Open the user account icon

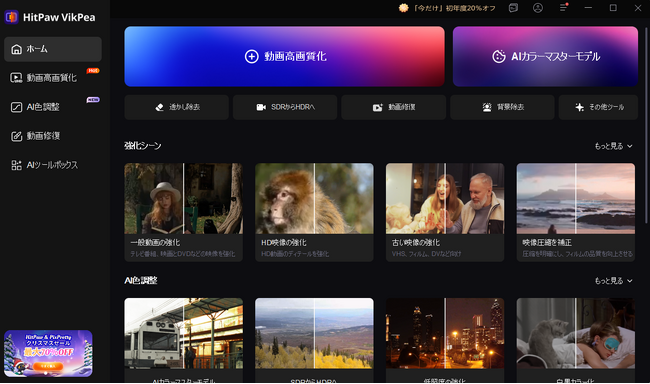point(538,8)
